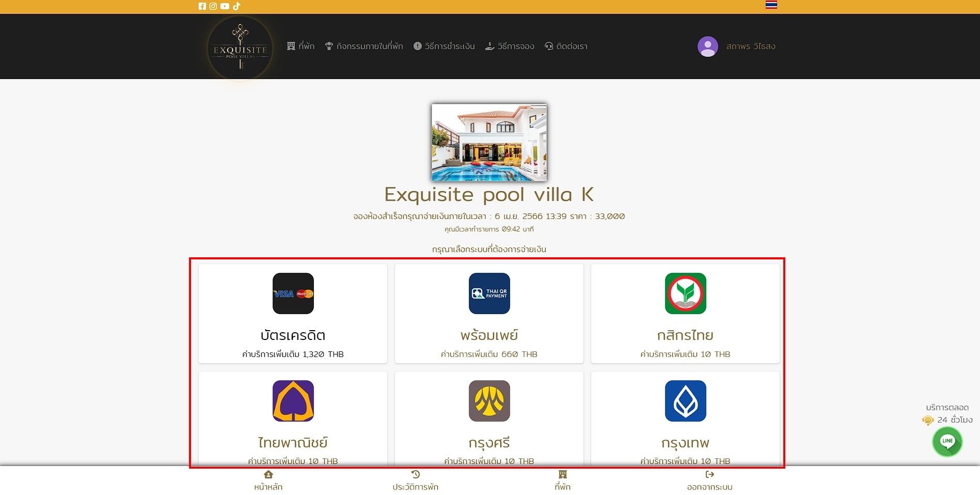980x495 pixels.
Task: Choose the กรุงศรี payment option label
Action: click(489, 443)
